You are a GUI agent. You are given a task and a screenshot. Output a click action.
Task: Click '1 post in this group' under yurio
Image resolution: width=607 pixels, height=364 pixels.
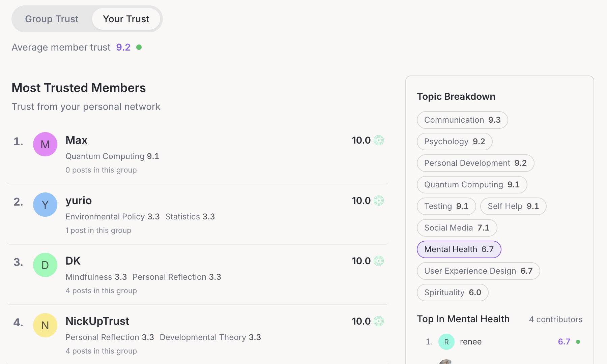[98, 231]
